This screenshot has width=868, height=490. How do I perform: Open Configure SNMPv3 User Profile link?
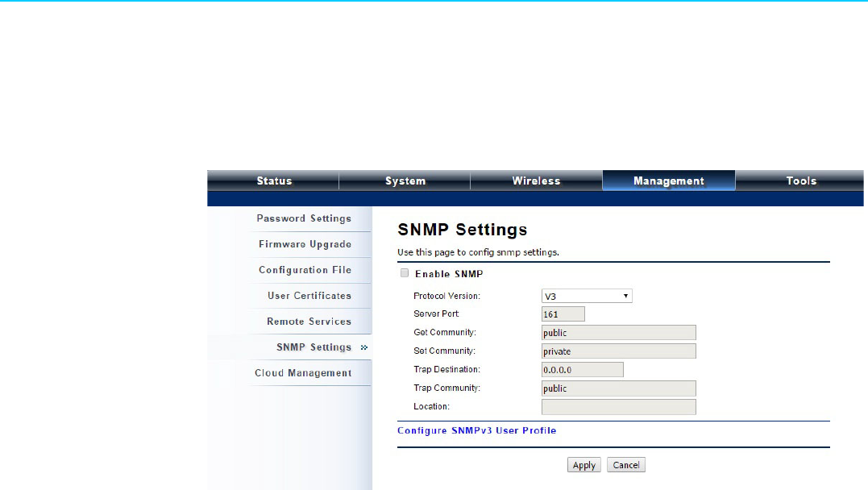click(x=476, y=430)
